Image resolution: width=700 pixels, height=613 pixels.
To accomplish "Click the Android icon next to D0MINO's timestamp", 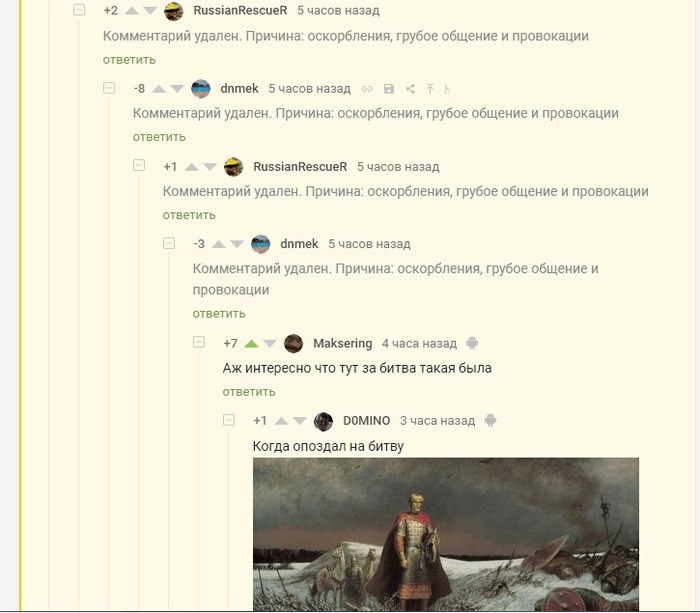I will click(490, 421).
